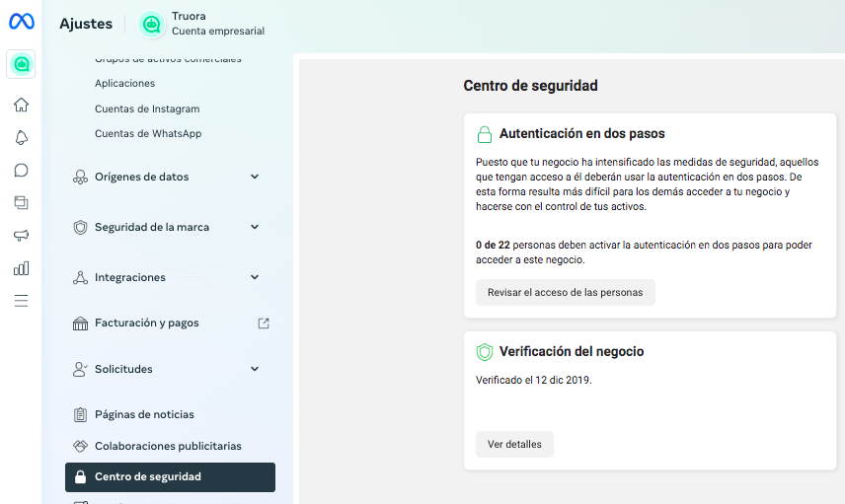This screenshot has width=845, height=504.
Task: Click the Meta logo icon
Action: point(22,21)
